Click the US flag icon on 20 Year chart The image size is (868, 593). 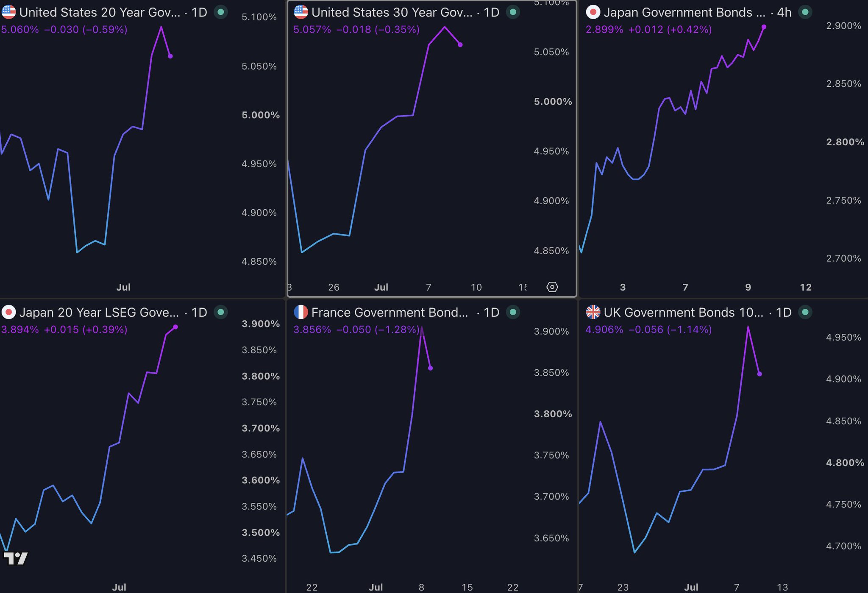[x=8, y=12]
